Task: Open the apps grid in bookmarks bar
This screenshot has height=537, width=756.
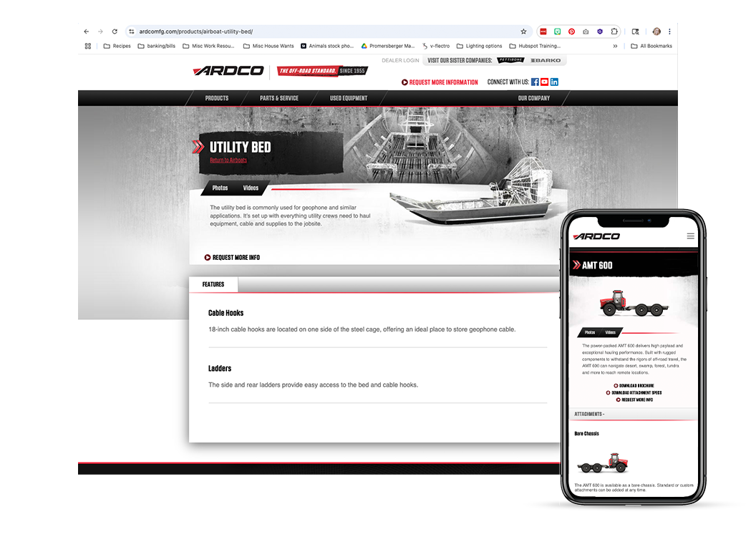Action: (88, 46)
